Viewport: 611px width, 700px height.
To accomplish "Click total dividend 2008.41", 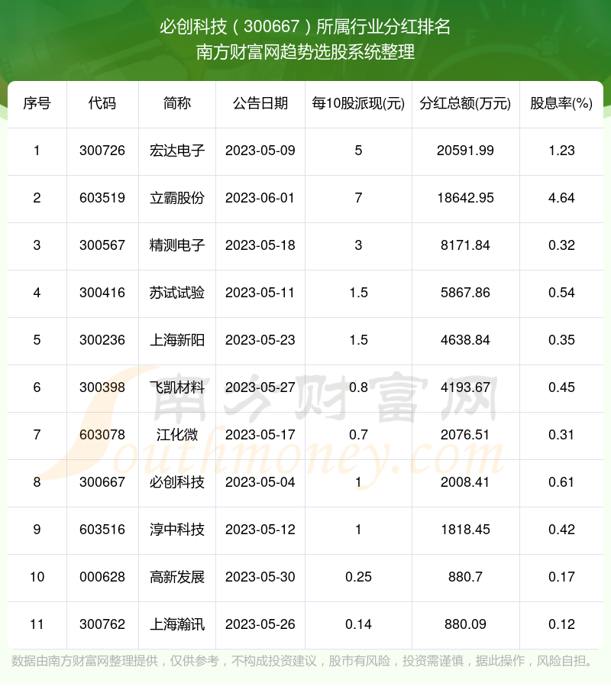I will [x=465, y=482].
